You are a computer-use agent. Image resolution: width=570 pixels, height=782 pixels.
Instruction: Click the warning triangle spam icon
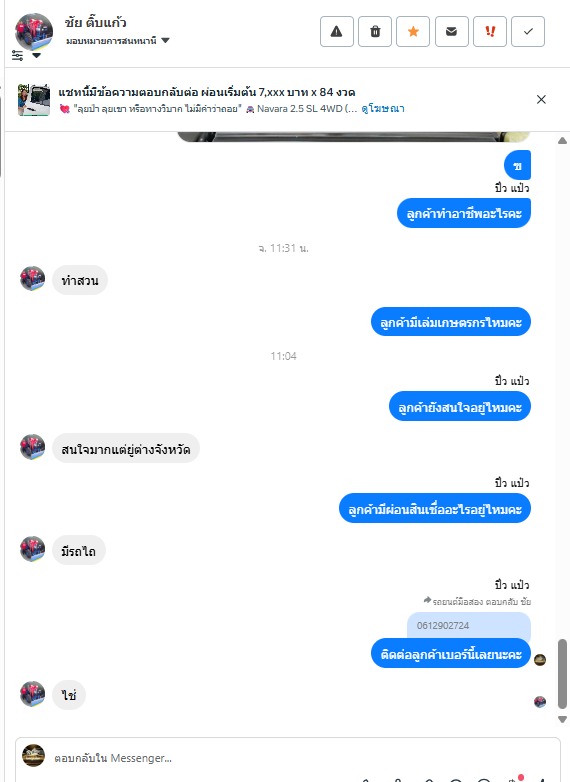coord(337,31)
